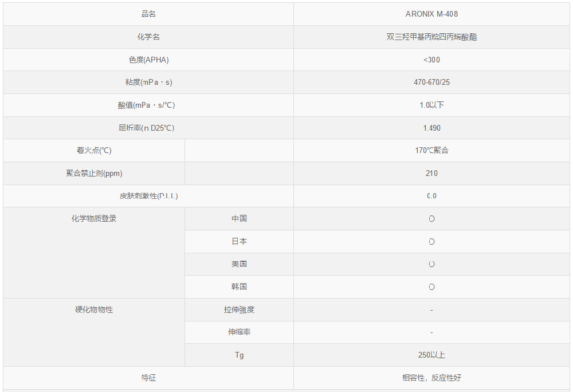
Task: Click the circle mark in 美国 row
Action: (431, 264)
